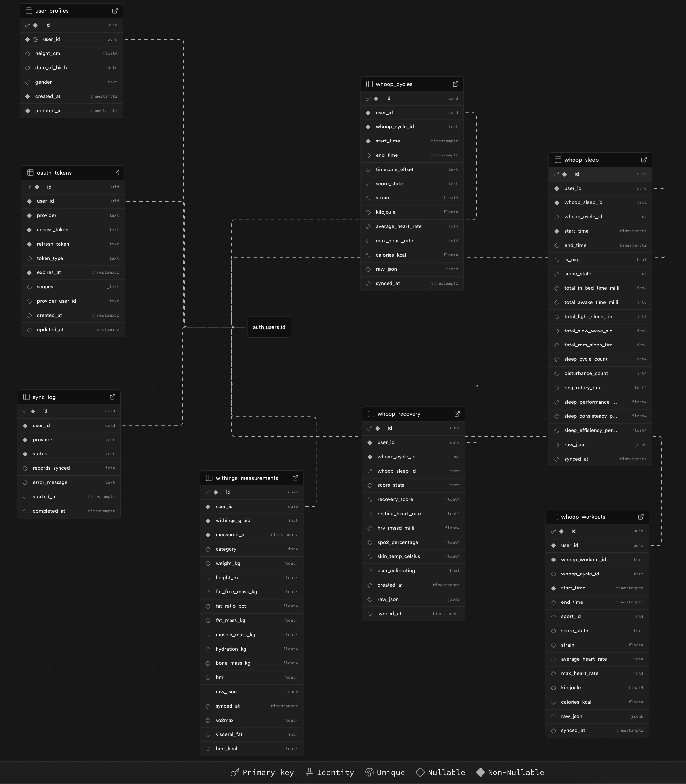
Task: Open oauth_tokens table external link icon
Action: (x=116, y=173)
